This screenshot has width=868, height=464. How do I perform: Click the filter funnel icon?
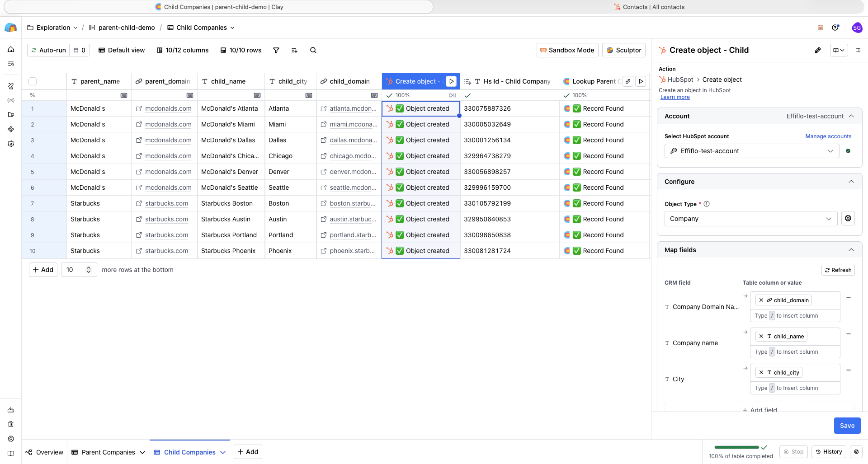click(276, 50)
